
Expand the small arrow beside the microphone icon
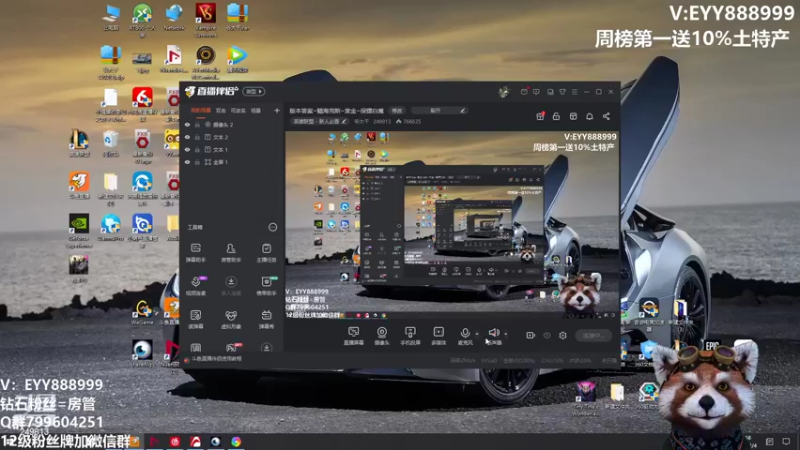point(477,334)
